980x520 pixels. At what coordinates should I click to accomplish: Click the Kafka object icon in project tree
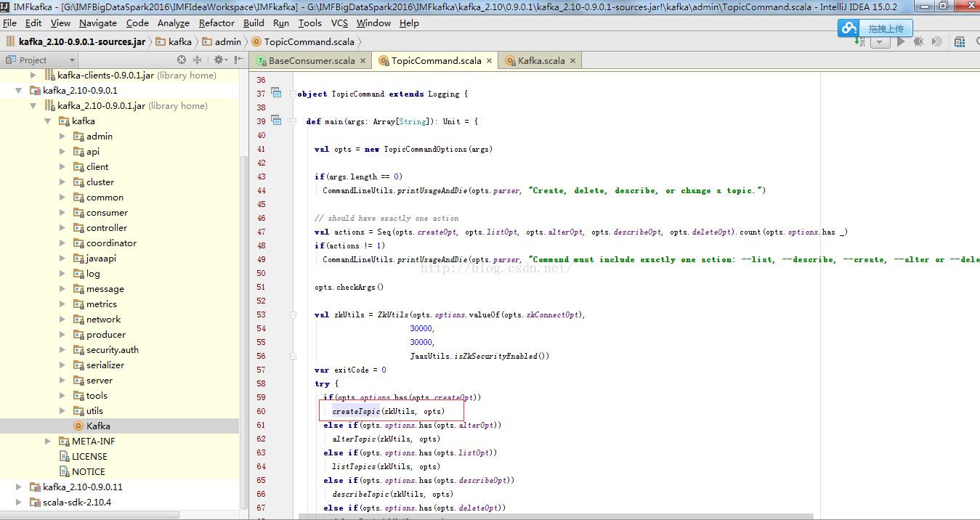click(78, 426)
